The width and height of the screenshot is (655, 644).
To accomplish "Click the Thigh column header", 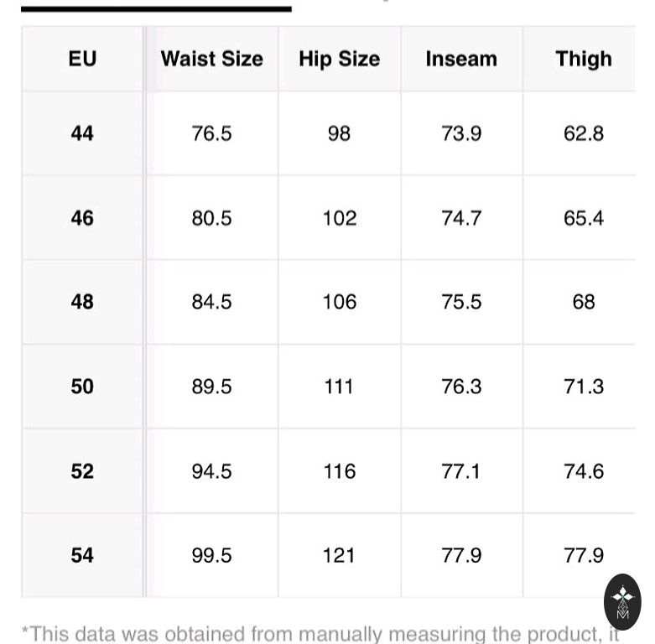I will pyautogui.click(x=583, y=59).
